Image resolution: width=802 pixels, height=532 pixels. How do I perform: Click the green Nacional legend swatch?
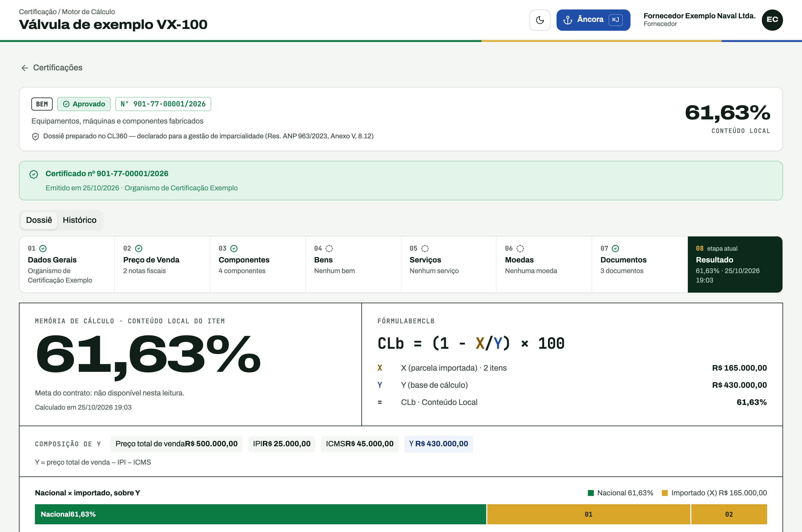point(591,493)
